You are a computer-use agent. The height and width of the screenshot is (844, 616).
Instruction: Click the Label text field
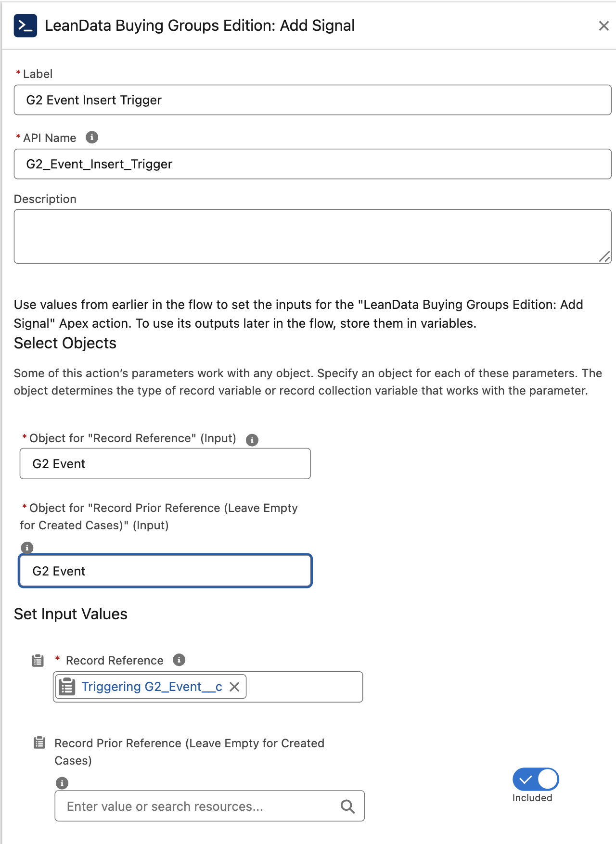coord(312,100)
